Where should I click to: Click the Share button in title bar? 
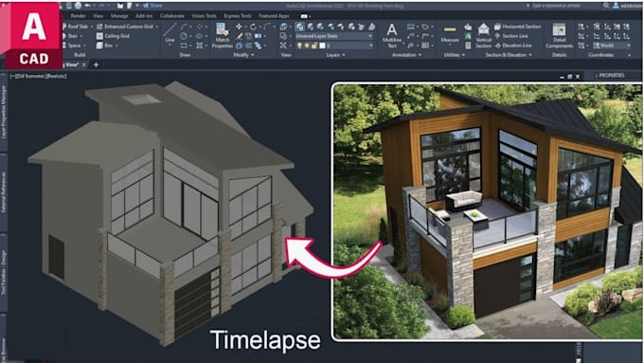tap(152, 6)
